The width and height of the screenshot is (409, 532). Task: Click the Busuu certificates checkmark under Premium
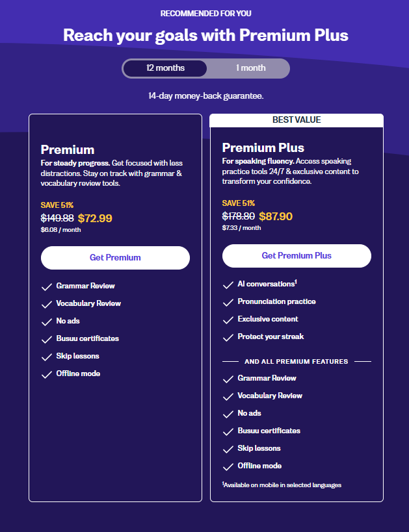(47, 338)
